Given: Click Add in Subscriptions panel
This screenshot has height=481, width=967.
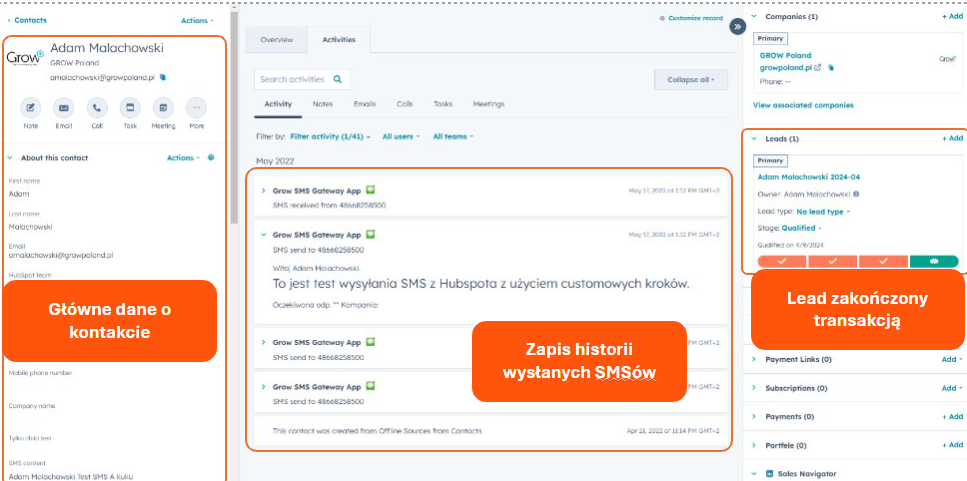Looking at the screenshot, I should (x=952, y=388).
